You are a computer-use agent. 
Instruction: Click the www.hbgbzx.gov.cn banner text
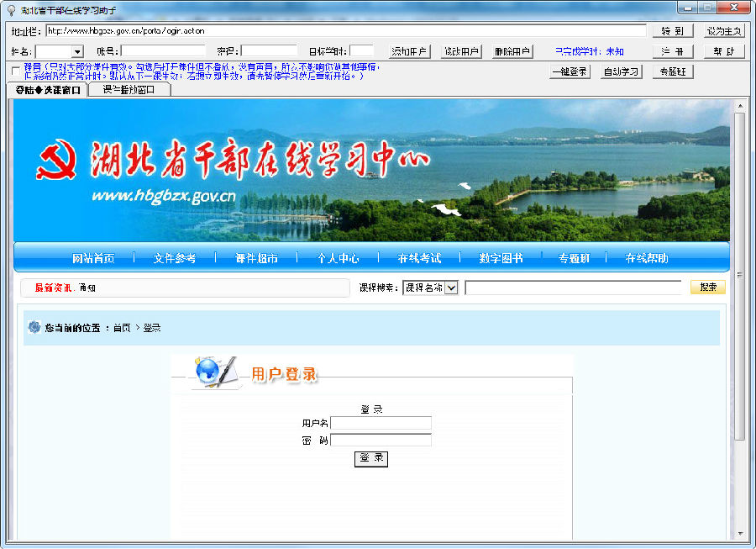[x=164, y=196]
